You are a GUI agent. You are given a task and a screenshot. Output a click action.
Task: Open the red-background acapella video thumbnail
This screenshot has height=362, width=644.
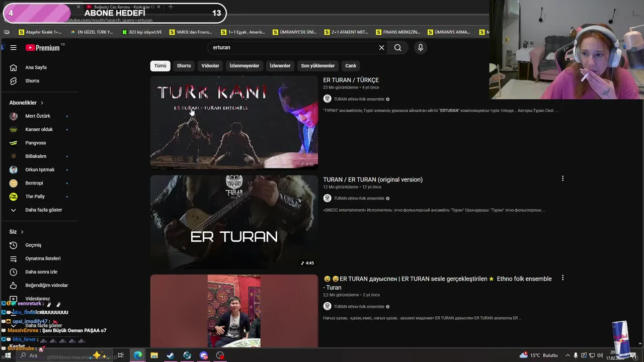click(x=234, y=311)
